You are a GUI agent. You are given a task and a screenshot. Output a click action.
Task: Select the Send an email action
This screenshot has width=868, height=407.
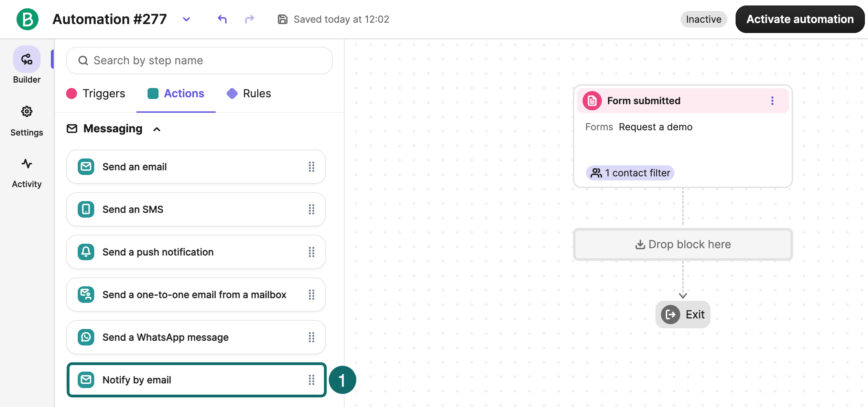click(196, 167)
